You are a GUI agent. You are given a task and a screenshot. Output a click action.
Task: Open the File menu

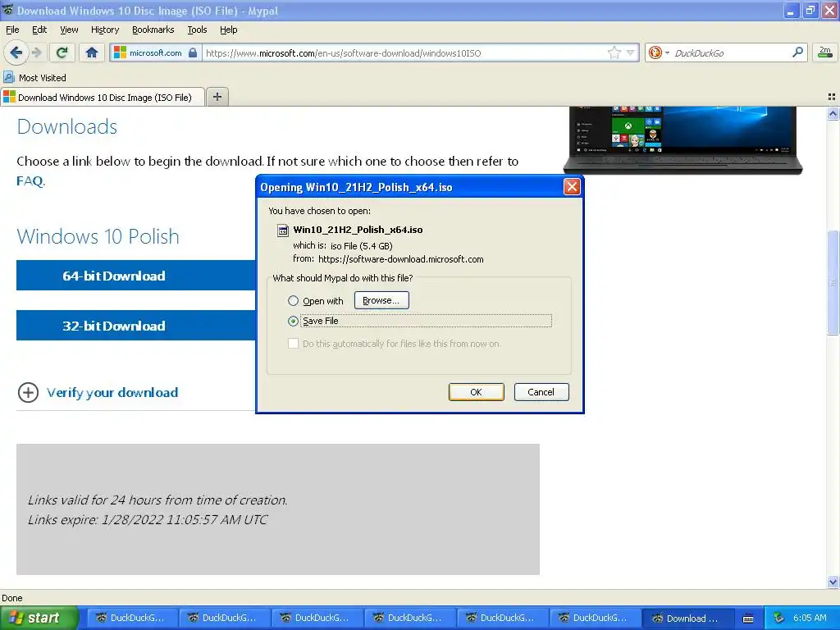12,30
